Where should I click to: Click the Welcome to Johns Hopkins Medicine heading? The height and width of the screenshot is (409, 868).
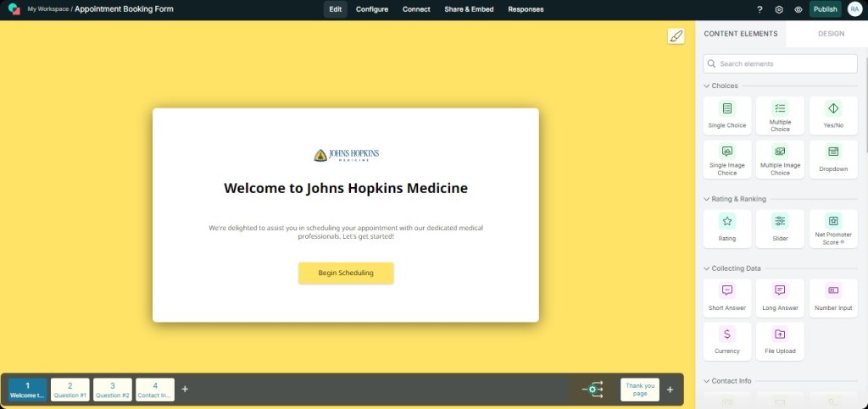346,188
